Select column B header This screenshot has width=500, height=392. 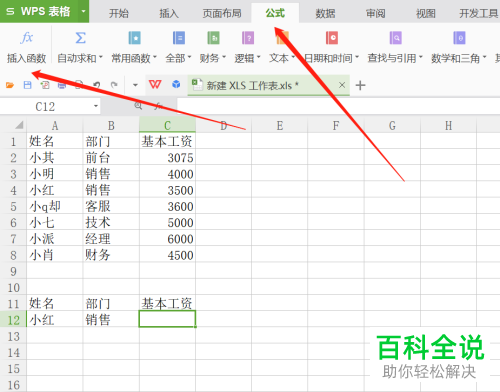(x=111, y=125)
